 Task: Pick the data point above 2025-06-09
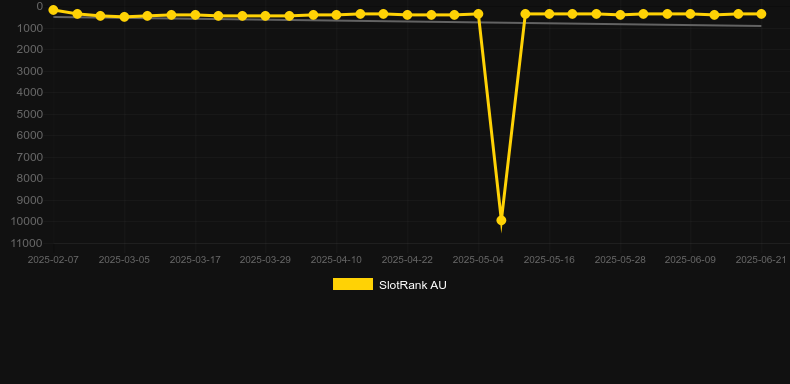coord(690,14)
